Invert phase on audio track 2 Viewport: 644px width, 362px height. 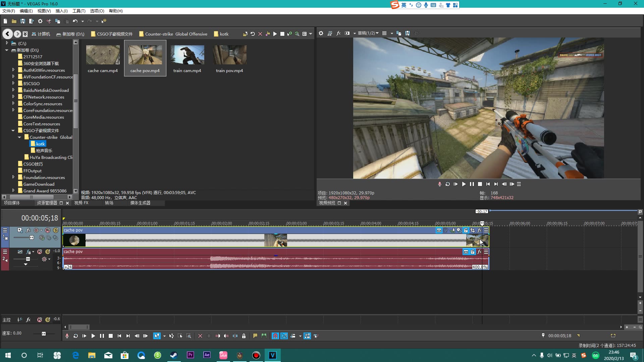20,252
